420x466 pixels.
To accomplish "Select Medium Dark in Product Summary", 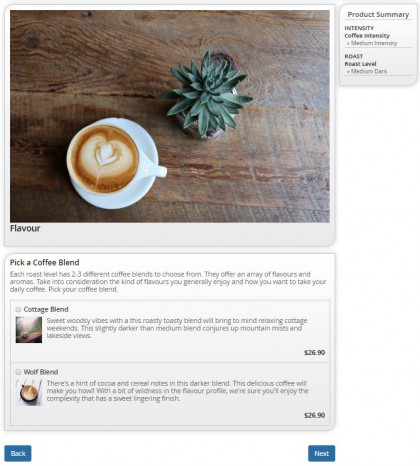I will click(x=369, y=71).
